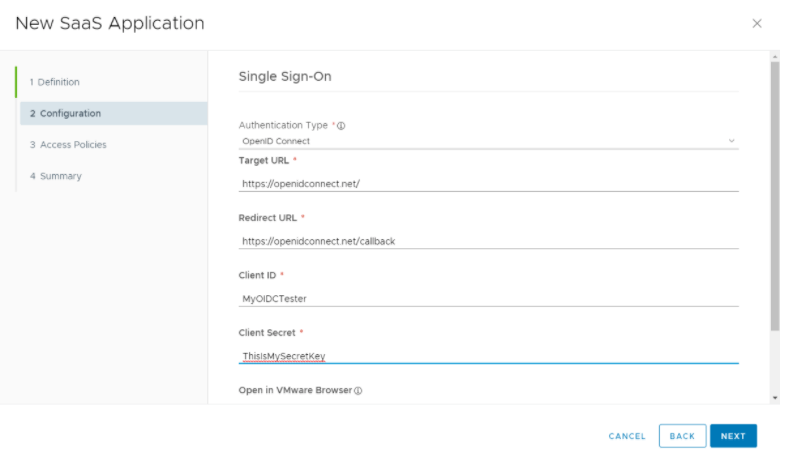788x473 pixels.
Task: Select the Configuration step
Action: [x=65, y=113]
